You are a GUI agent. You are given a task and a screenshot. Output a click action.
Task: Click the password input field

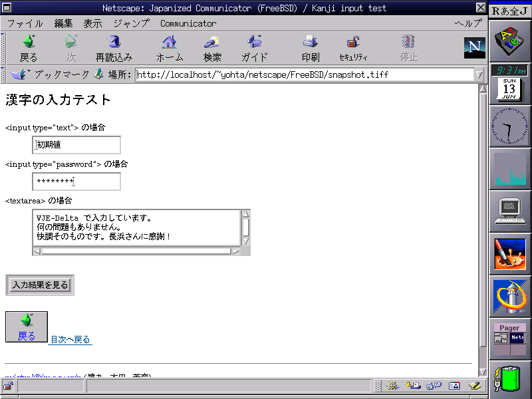point(76,182)
